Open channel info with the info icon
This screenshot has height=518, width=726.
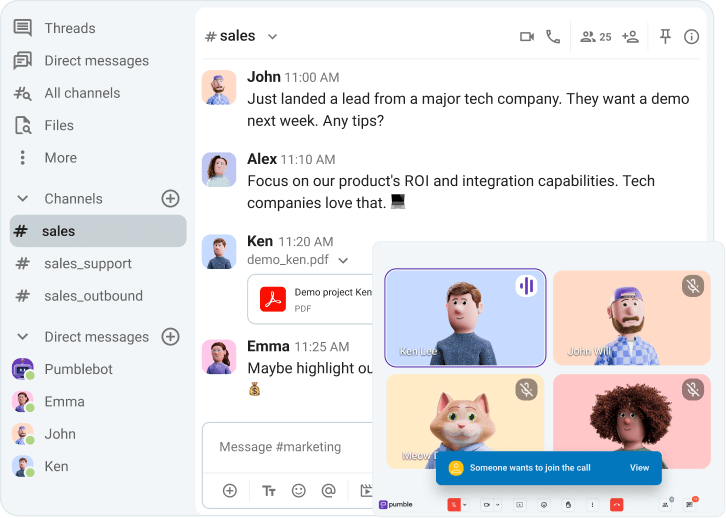(691, 37)
